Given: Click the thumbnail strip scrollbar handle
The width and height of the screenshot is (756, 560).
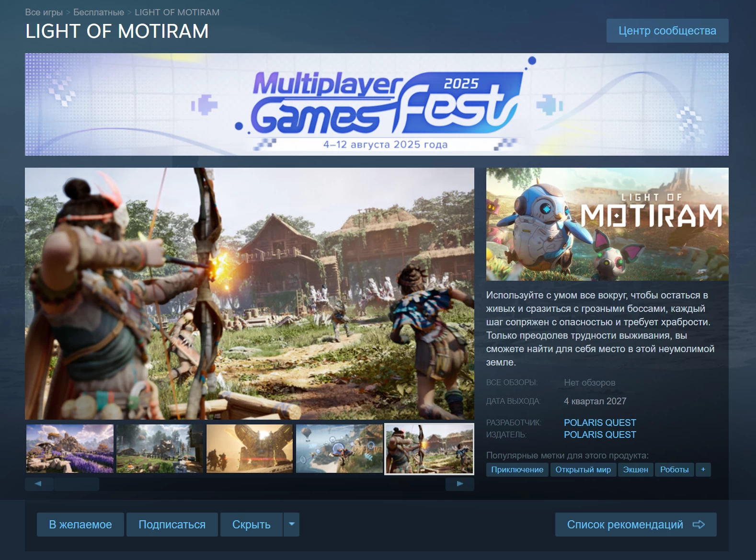Looking at the screenshot, I should click(77, 484).
